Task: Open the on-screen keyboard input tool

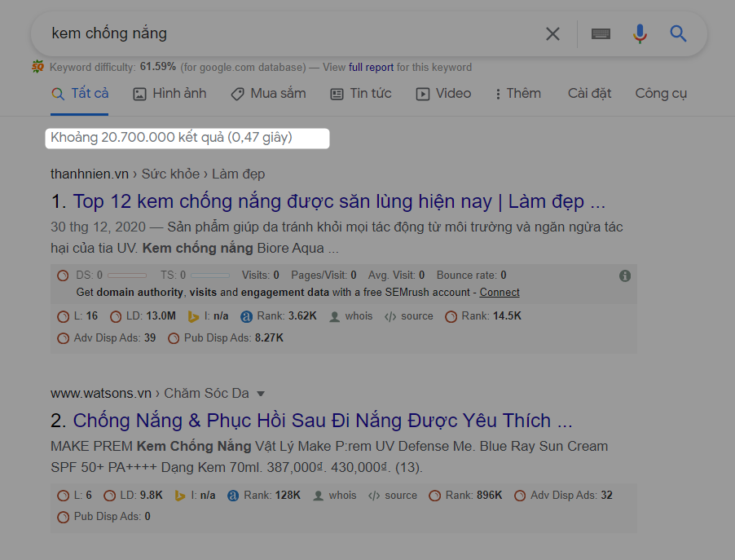Action: coord(601,33)
